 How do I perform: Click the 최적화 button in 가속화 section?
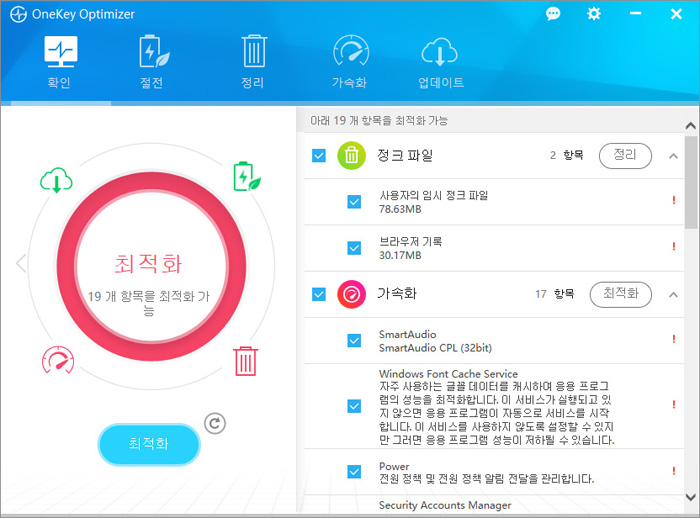[621, 294]
